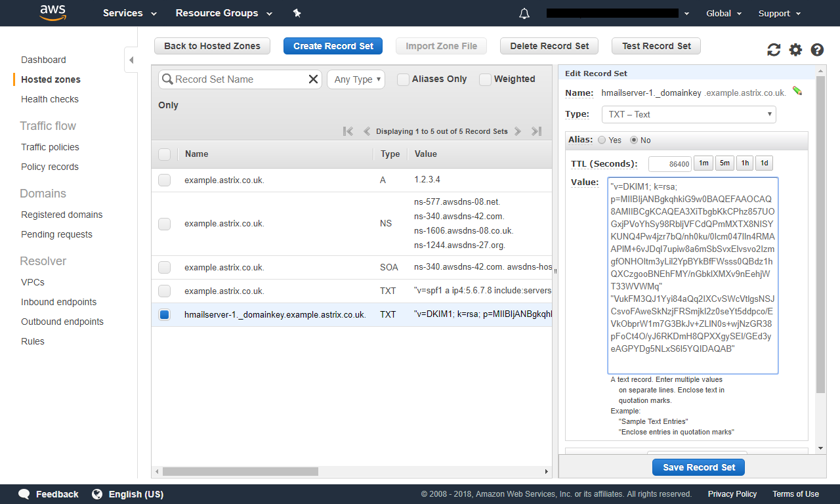
Task: Open Pending requests in sidebar
Action: (56, 234)
